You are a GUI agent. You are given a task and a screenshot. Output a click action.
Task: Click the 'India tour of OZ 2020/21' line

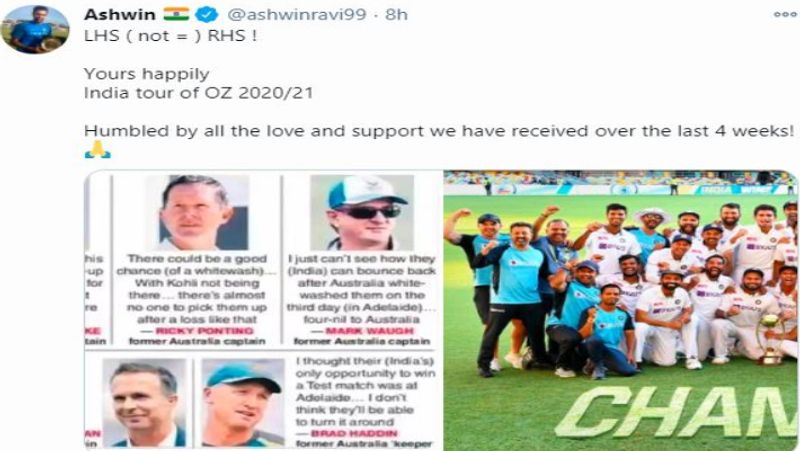[x=198, y=93]
